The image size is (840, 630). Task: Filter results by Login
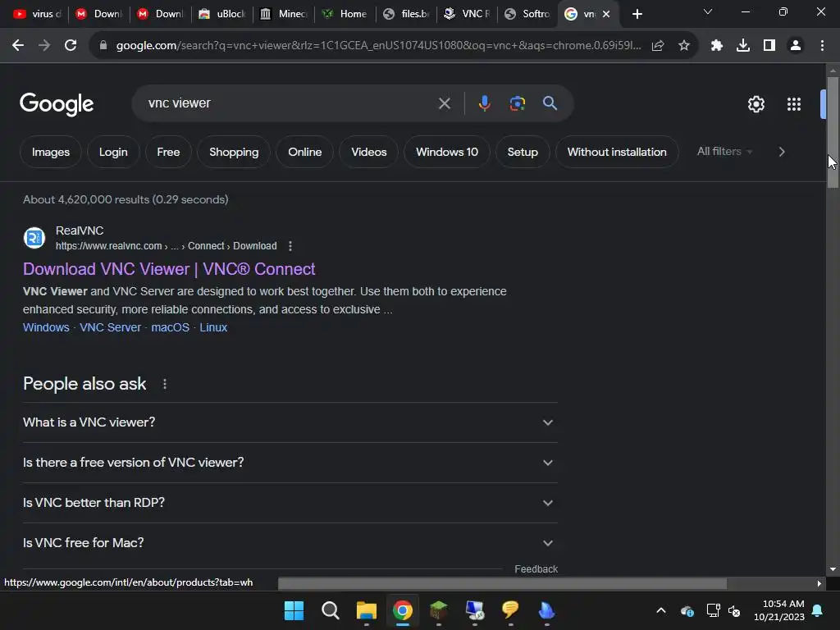pos(113,152)
